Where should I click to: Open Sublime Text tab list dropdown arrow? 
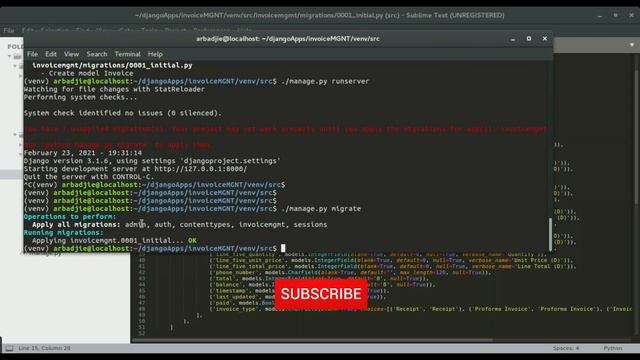click(632, 45)
